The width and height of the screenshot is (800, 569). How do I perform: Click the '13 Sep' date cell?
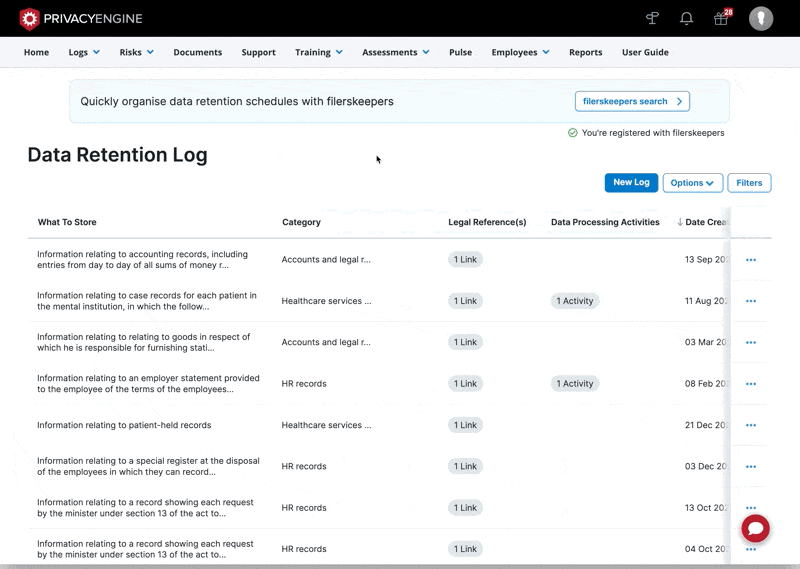(705, 259)
